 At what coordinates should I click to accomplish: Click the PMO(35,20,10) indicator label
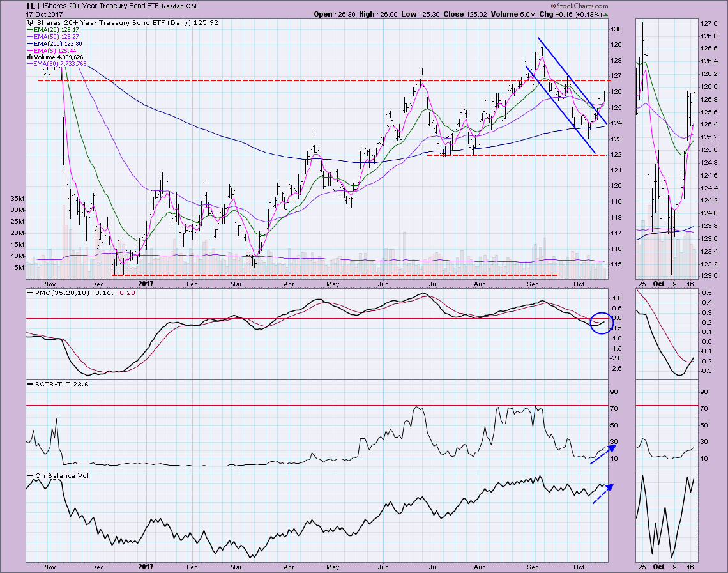(x=64, y=293)
